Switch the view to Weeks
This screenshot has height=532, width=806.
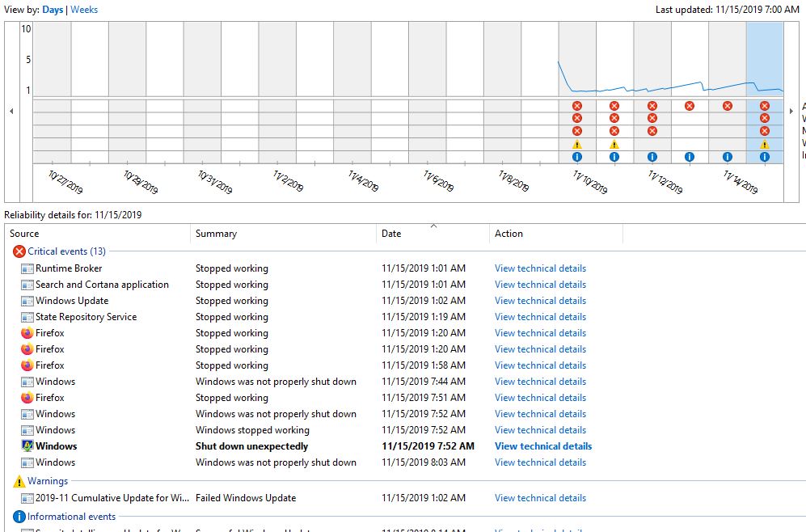84,10
